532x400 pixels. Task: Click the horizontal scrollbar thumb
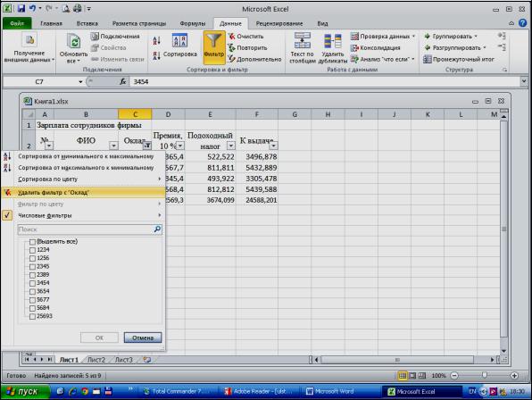pos(397,360)
